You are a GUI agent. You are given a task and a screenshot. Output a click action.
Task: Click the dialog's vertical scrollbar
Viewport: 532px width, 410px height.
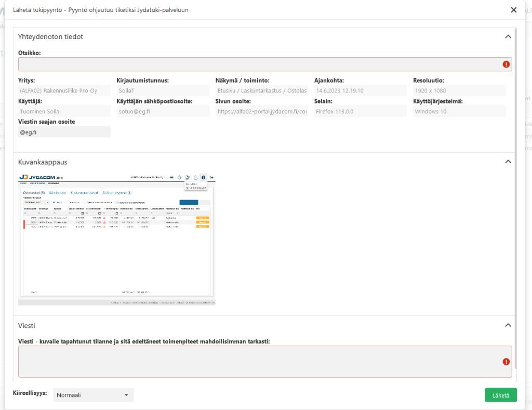point(516,199)
